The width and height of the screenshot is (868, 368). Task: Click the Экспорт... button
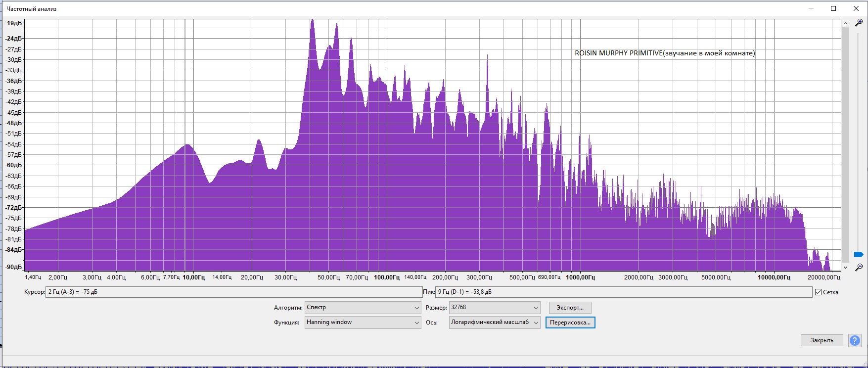coord(570,308)
